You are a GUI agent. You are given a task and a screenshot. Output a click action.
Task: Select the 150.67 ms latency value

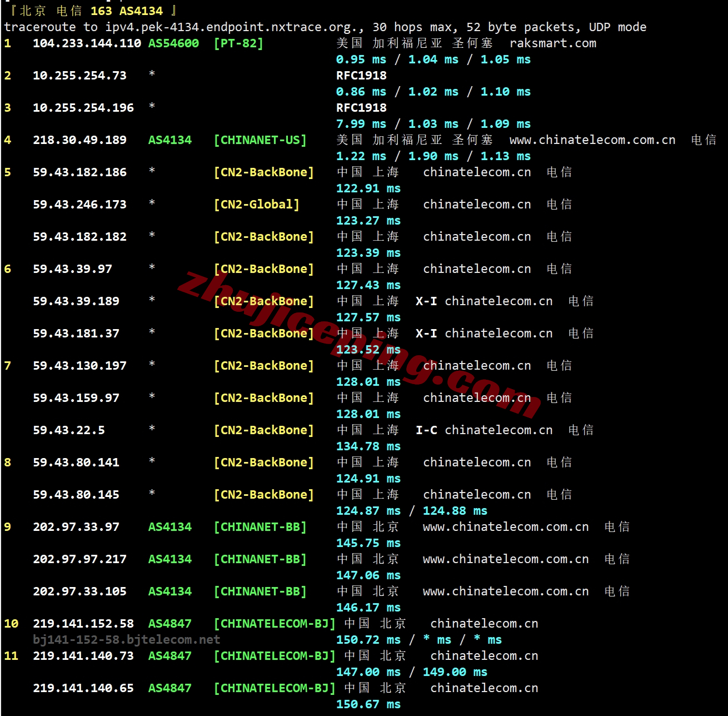coord(368,704)
